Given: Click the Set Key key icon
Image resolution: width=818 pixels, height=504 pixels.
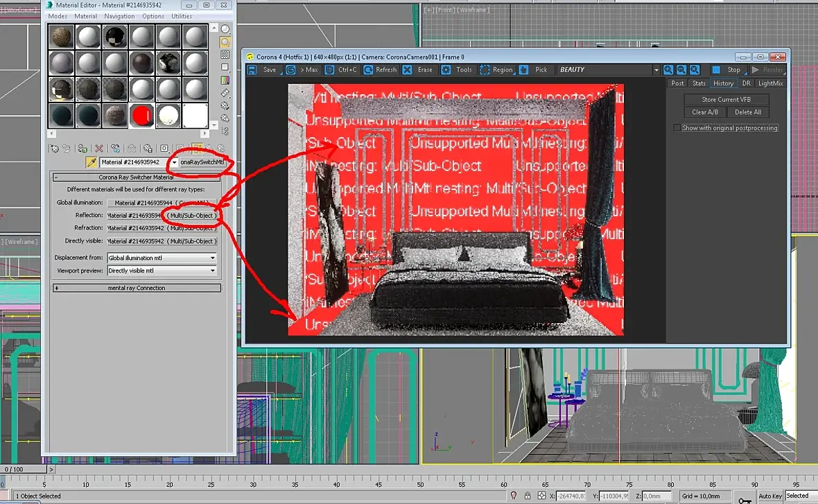Looking at the screenshot, I should click(745, 500).
